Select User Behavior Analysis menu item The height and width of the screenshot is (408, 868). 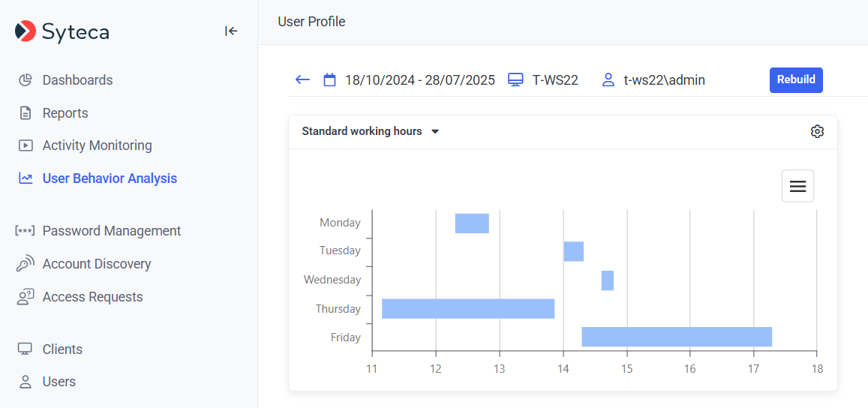pos(110,178)
